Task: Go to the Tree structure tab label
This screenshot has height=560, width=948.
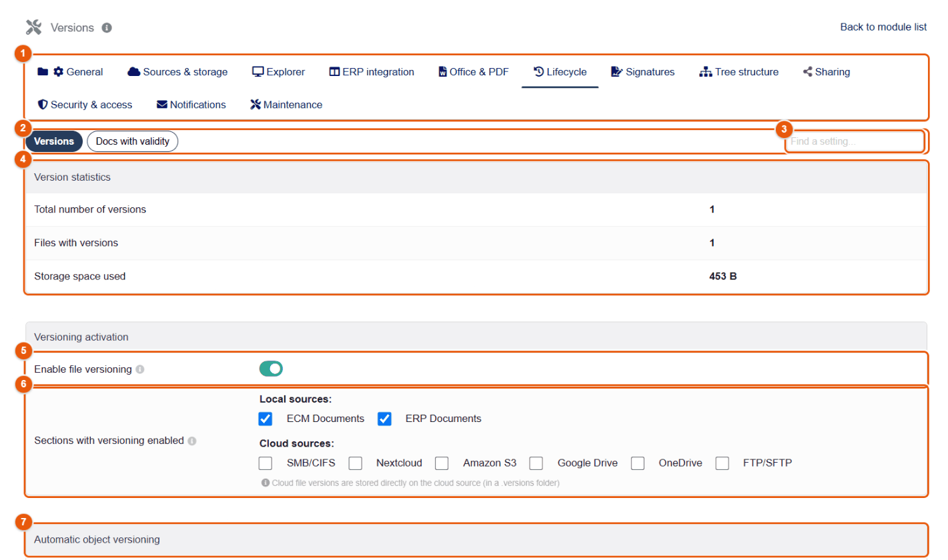Action: (747, 72)
